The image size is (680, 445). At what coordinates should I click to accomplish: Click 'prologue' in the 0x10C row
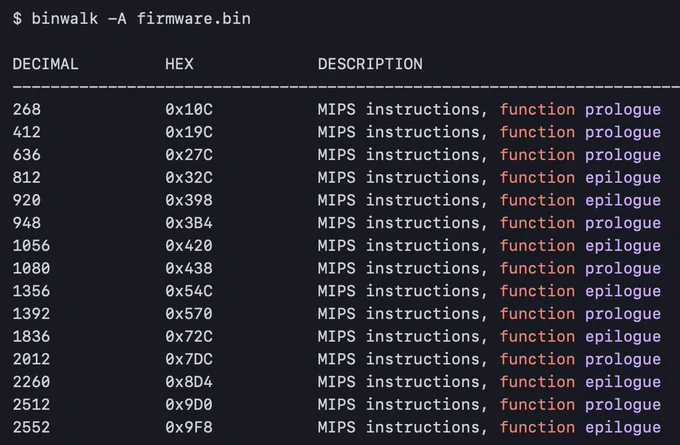point(623,110)
